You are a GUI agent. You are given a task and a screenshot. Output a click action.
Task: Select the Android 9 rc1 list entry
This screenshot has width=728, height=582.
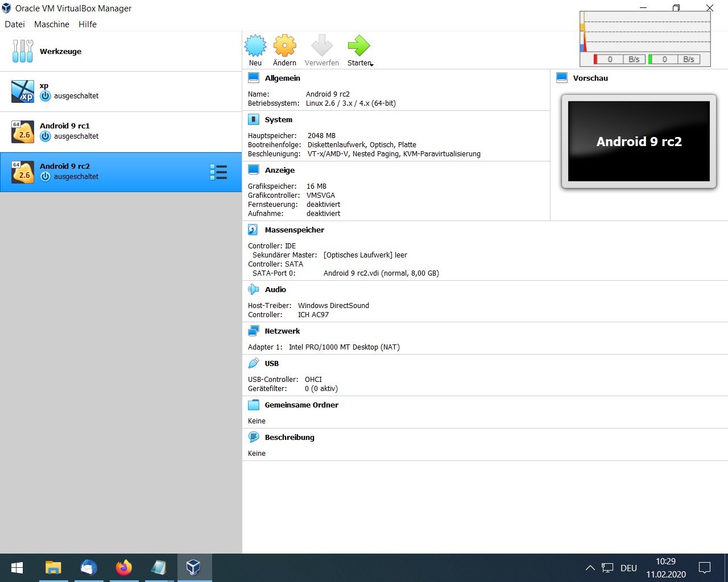click(x=121, y=131)
